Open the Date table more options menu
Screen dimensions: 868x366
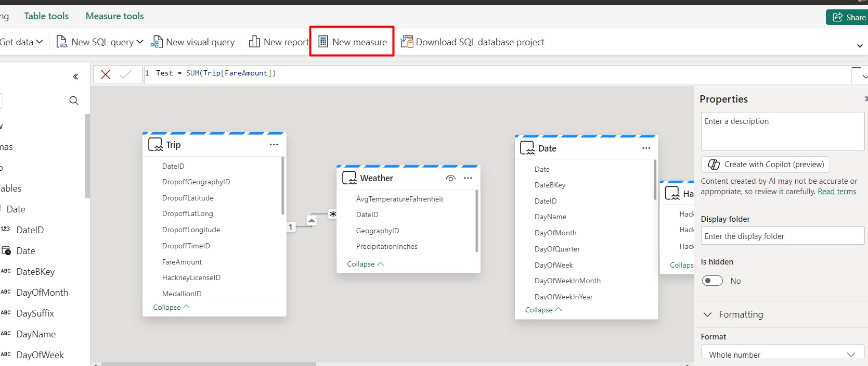point(646,148)
